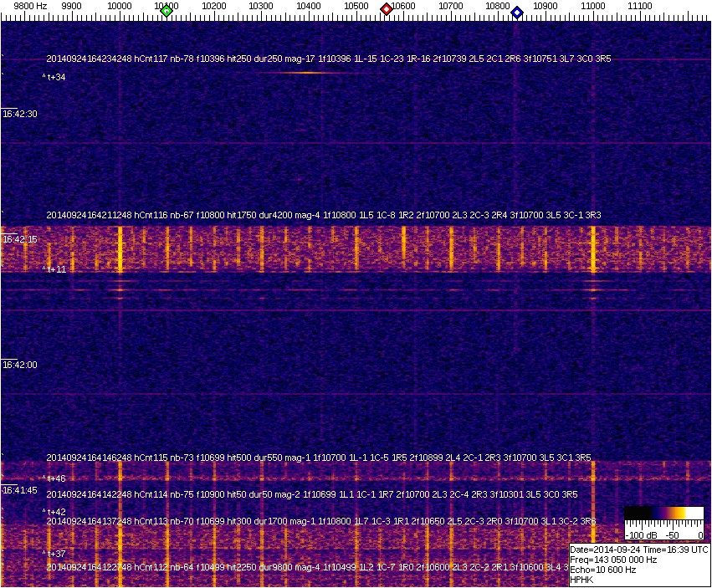Click the 16:42:00 time label
The image size is (712, 588).
19,365
